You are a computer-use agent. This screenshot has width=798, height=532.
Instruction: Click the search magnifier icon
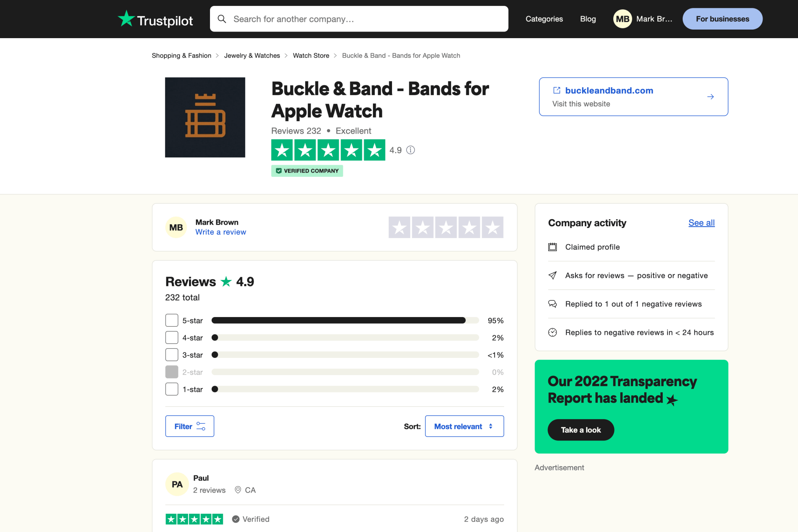[x=222, y=19]
